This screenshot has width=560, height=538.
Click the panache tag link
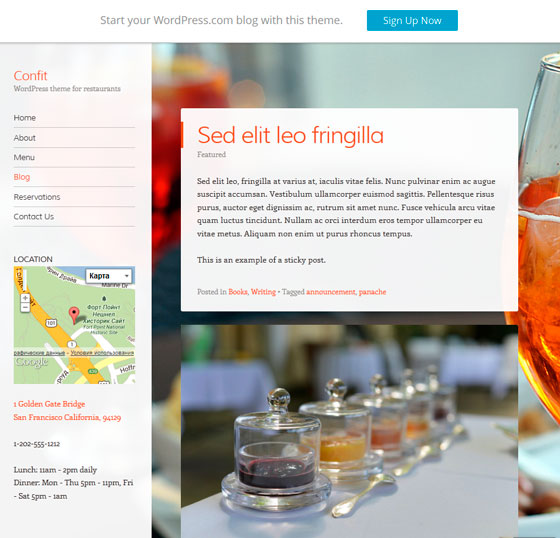coord(372,292)
